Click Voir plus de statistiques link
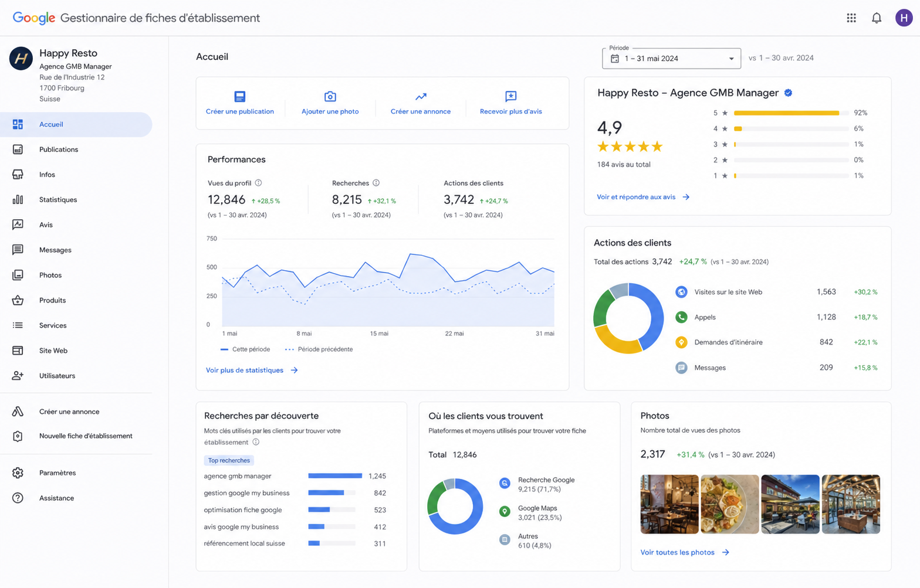 pyautogui.click(x=252, y=370)
